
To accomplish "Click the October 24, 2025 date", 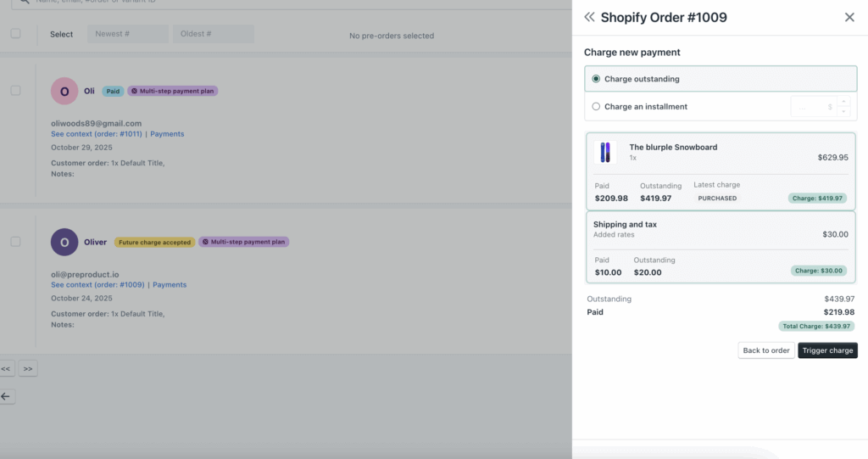I will pyautogui.click(x=81, y=299).
